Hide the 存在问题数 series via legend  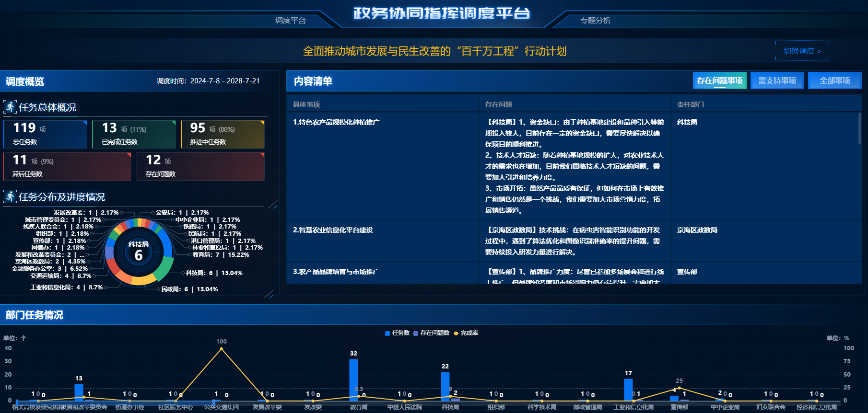431,333
